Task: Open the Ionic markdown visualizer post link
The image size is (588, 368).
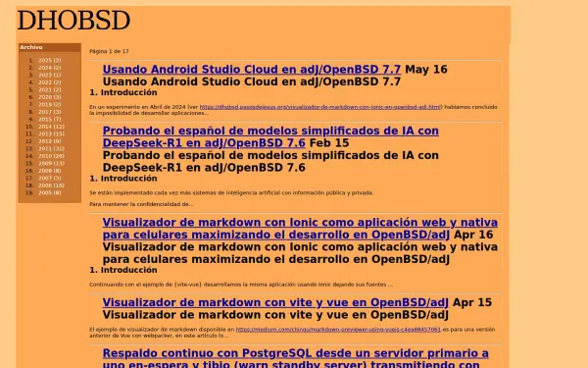Action: [300, 229]
